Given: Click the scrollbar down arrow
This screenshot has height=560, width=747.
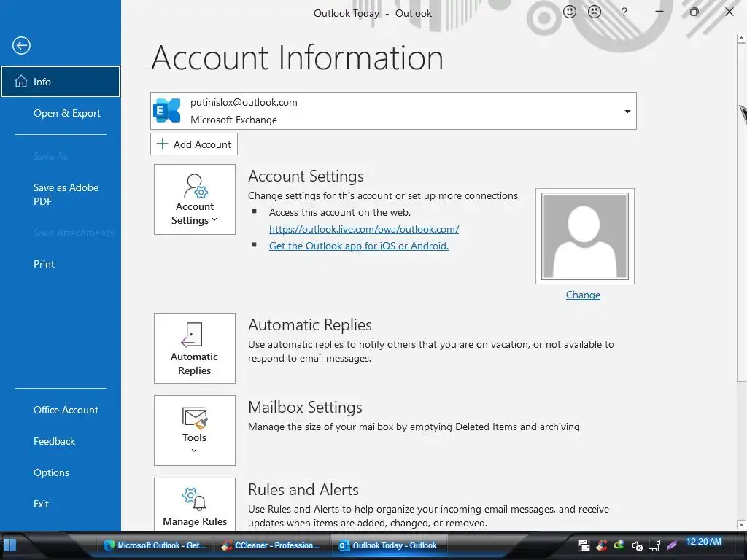Looking at the screenshot, I should pos(741,524).
